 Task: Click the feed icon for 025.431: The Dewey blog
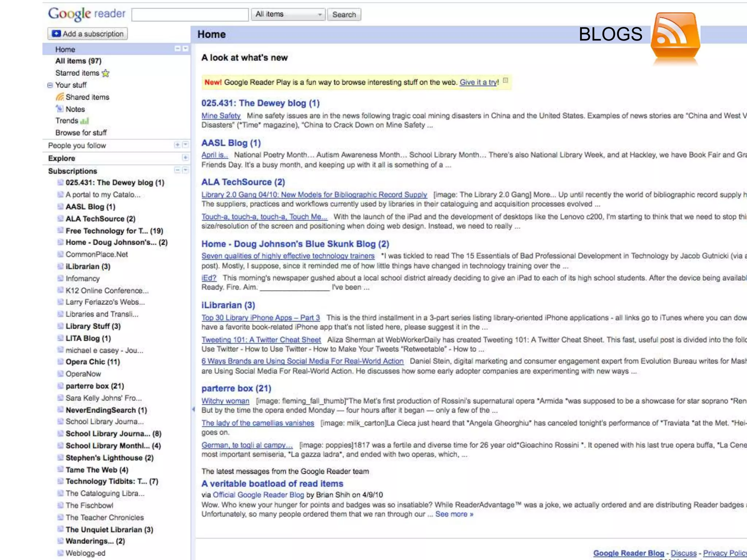(61, 182)
